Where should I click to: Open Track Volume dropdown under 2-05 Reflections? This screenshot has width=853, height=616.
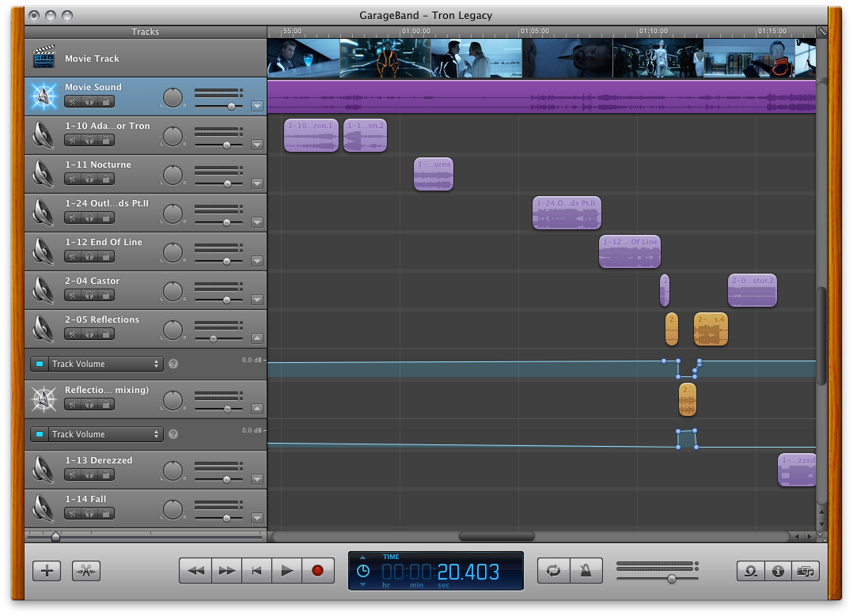[x=105, y=364]
